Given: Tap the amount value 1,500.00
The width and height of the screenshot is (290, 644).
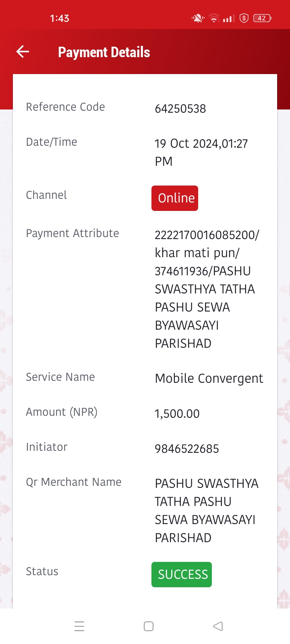Looking at the screenshot, I should click(x=177, y=414).
